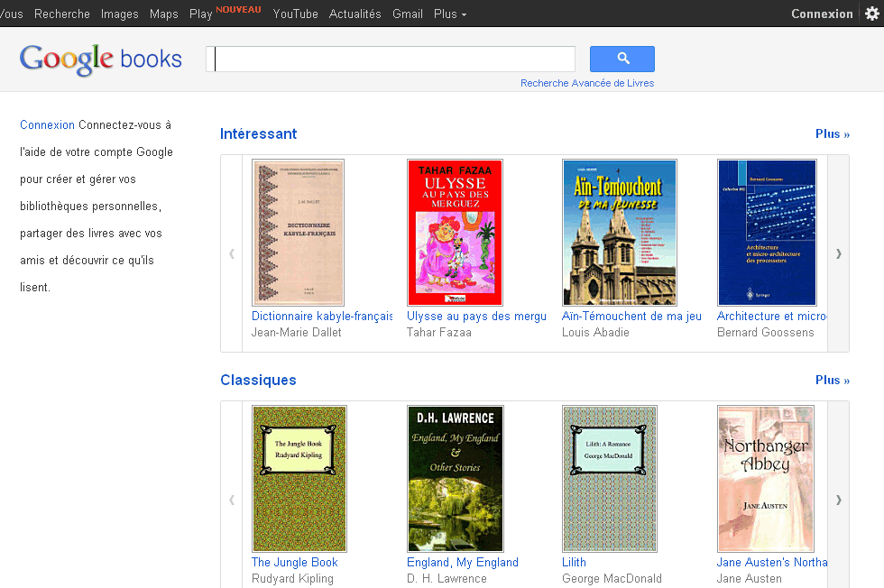Image resolution: width=884 pixels, height=588 pixels.
Task: Open the Classiques section heading
Action: pyautogui.click(x=258, y=380)
